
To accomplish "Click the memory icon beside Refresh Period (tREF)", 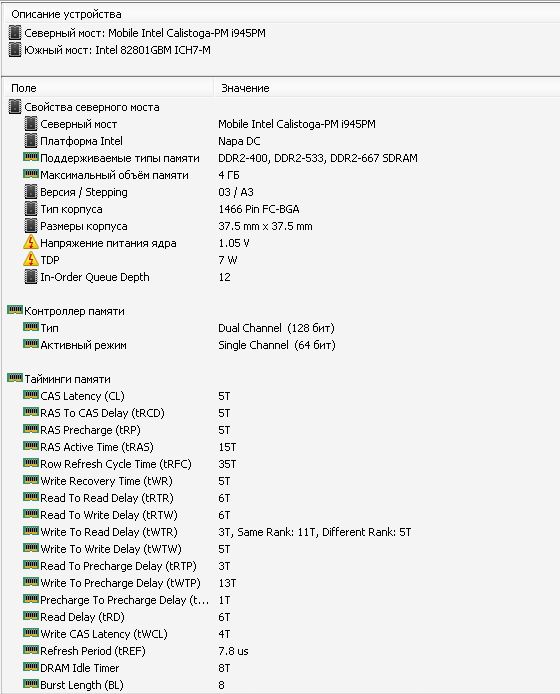I will pos(31,650).
